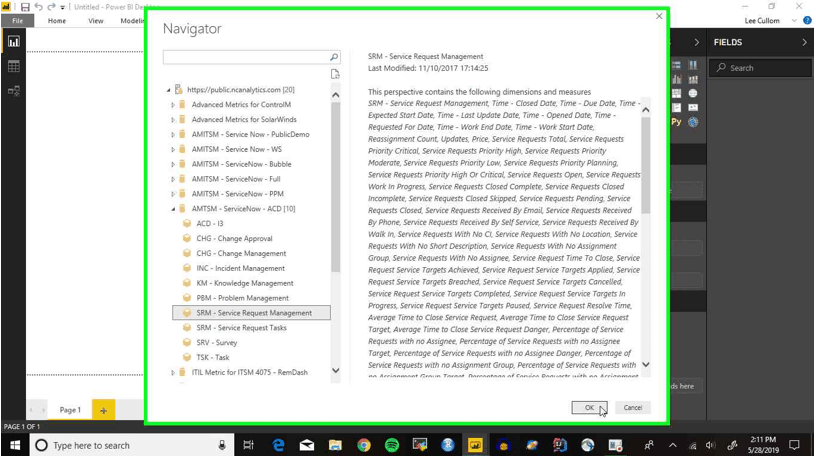Open Microsoft Edge from the taskbar
The height and width of the screenshot is (457, 816).
[x=278, y=445]
